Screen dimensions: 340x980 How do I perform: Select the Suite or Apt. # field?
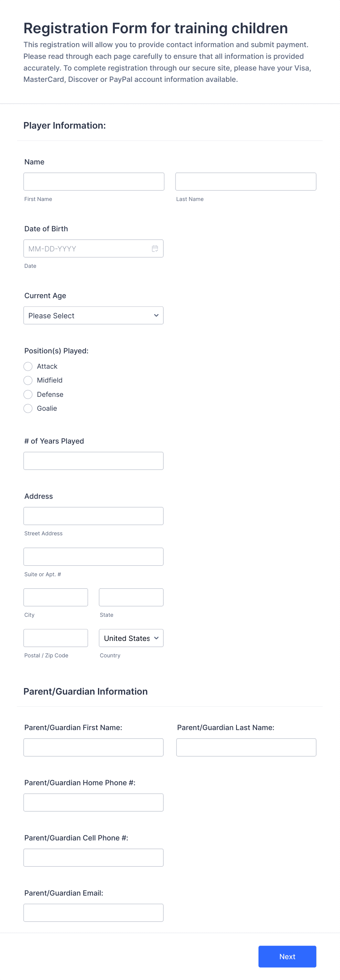pos(93,557)
